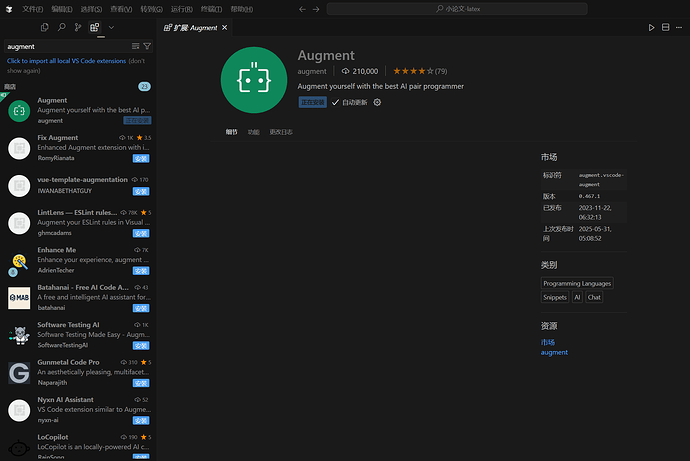The image size is (690, 461).
Task: Click the download count 210,000
Action: coord(360,71)
